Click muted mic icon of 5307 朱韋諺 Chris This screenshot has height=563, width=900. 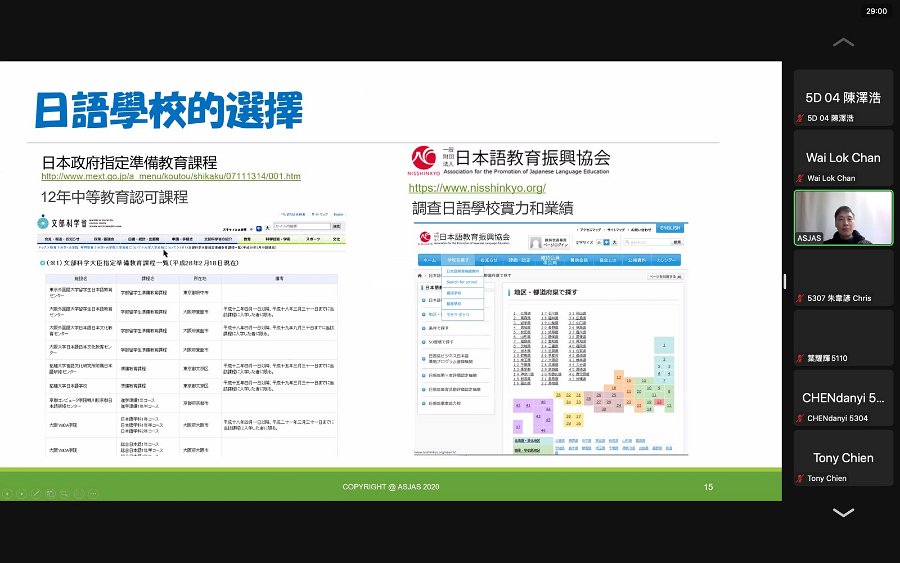(x=800, y=298)
